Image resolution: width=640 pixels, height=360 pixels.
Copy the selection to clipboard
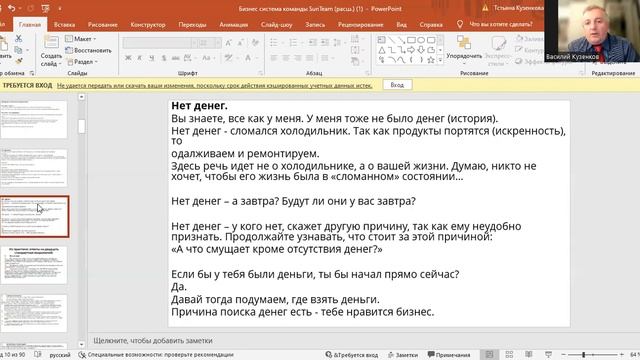pos(18,50)
